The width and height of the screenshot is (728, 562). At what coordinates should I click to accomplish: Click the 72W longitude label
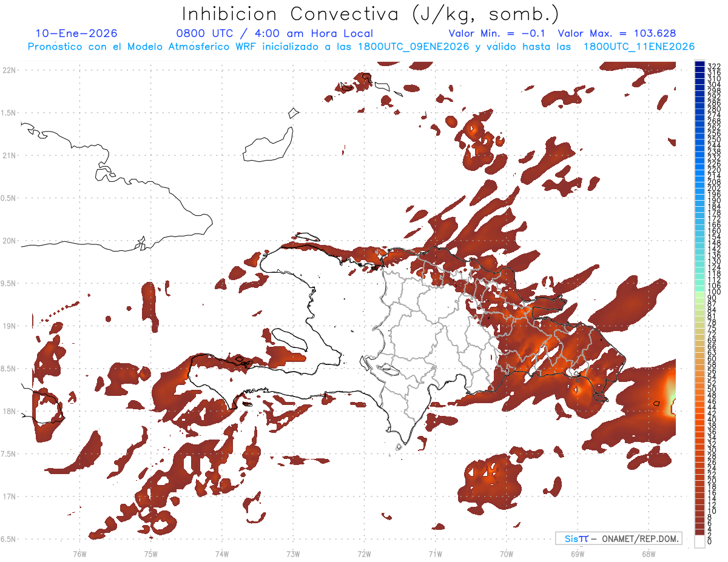pos(364,553)
